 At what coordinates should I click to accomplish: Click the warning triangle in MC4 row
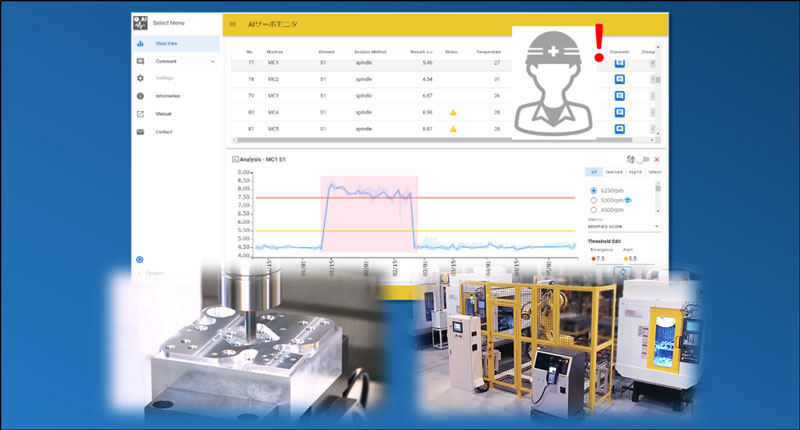(453, 113)
